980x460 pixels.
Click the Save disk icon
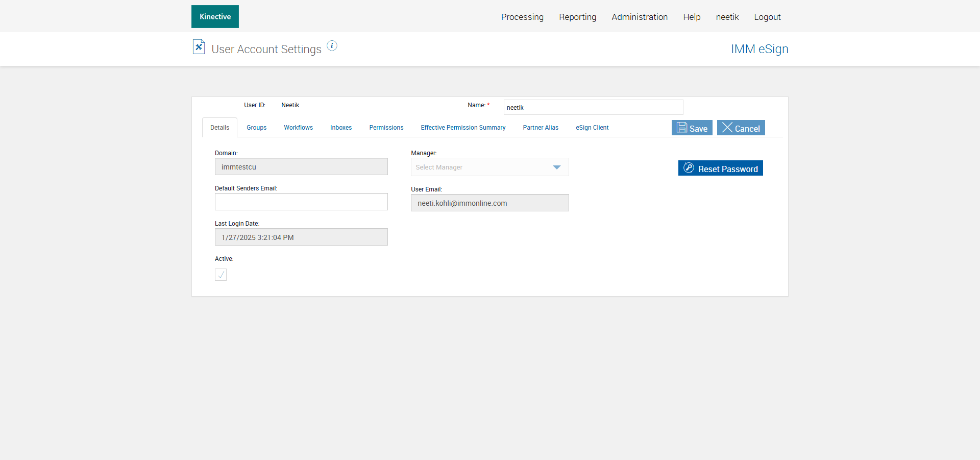coord(682,127)
